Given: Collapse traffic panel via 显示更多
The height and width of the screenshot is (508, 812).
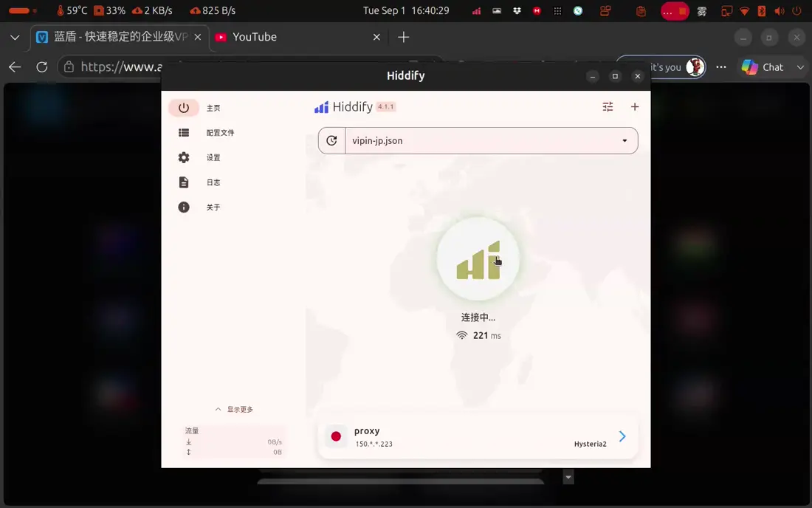Looking at the screenshot, I should pos(234,409).
